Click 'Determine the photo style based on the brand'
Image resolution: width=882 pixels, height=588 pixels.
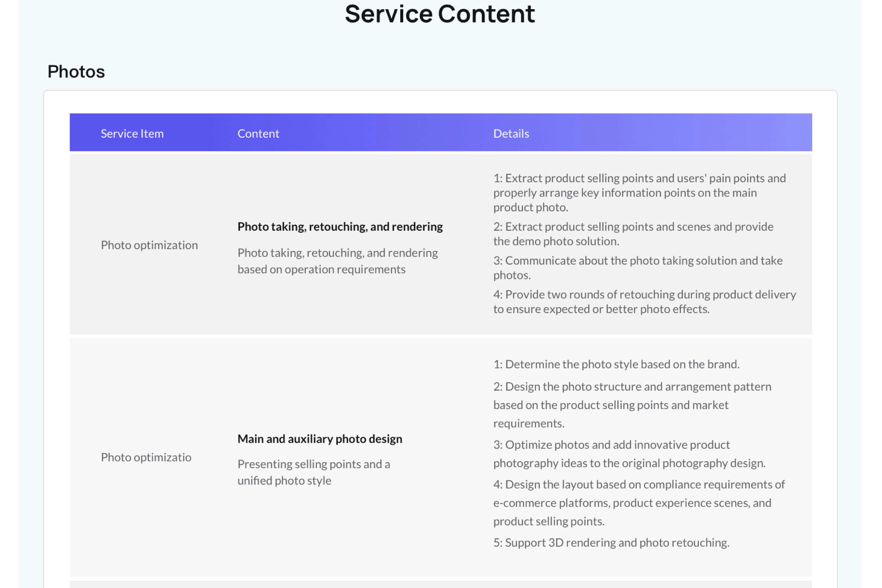pyautogui.click(x=616, y=364)
